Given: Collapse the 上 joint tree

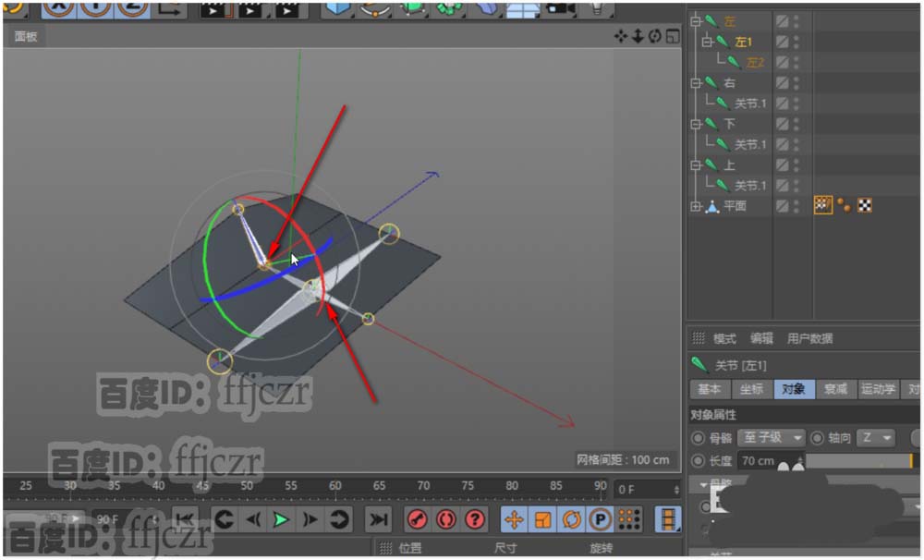Looking at the screenshot, I should [x=696, y=165].
